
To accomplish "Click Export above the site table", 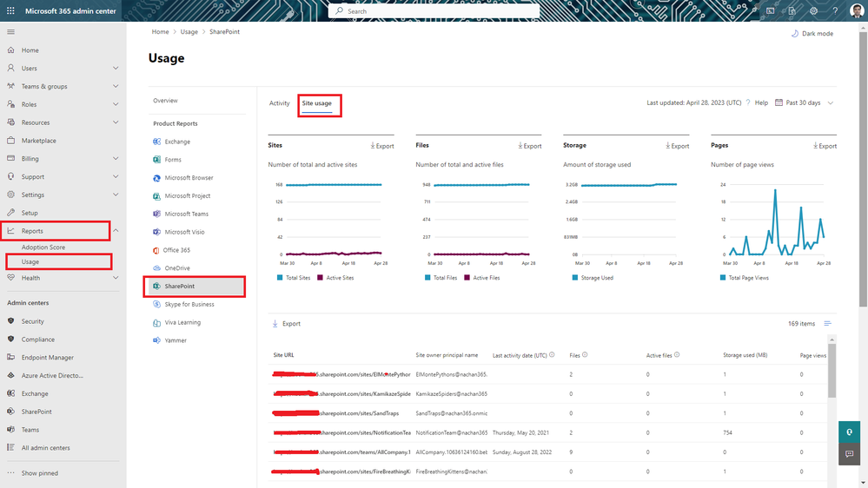I will pos(286,324).
